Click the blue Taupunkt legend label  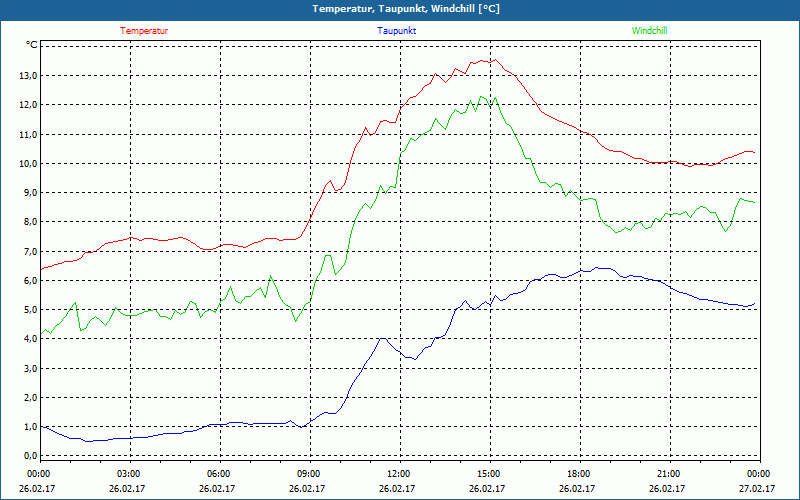[396, 31]
